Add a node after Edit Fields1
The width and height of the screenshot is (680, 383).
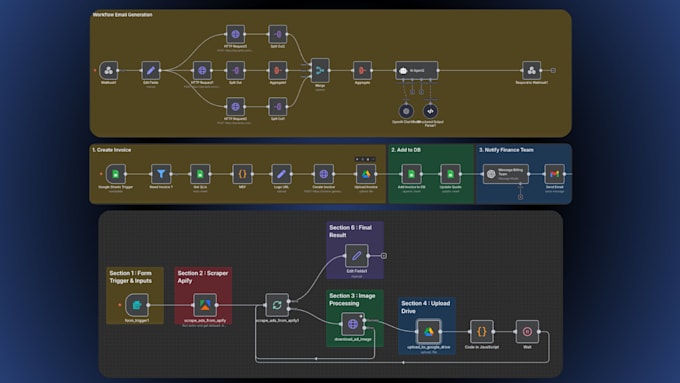tap(384, 256)
